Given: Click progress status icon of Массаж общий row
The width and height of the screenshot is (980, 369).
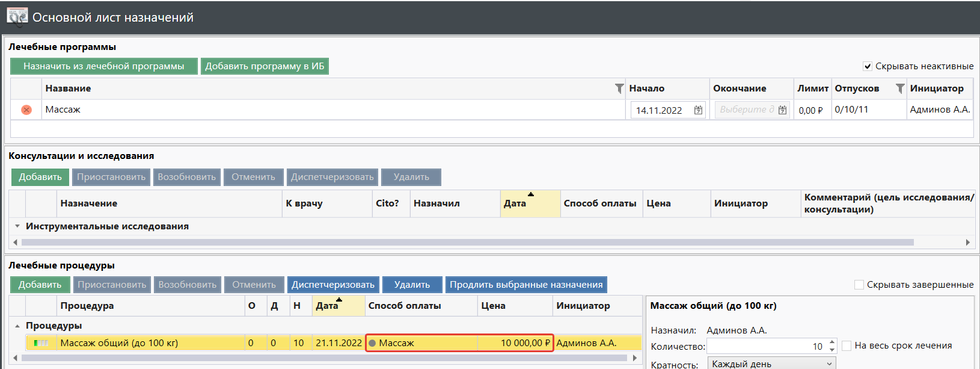Looking at the screenshot, I should (x=41, y=343).
